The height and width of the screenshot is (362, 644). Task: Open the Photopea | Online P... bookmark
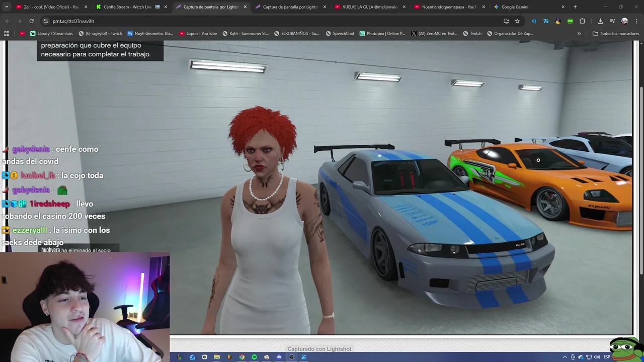382,34
